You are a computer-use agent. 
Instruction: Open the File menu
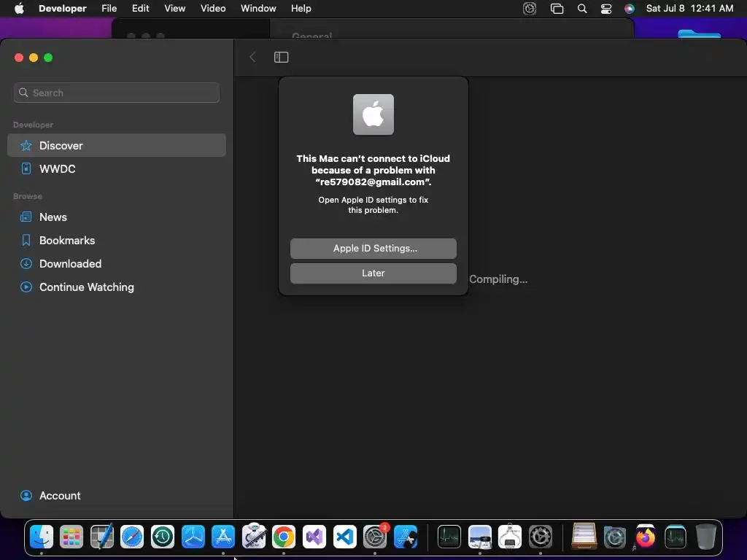point(109,8)
